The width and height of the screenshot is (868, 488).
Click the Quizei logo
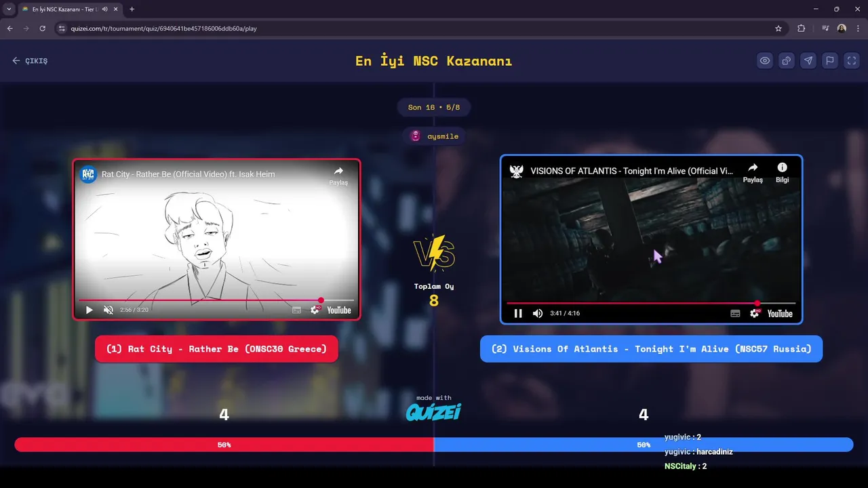(x=434, y=411)
